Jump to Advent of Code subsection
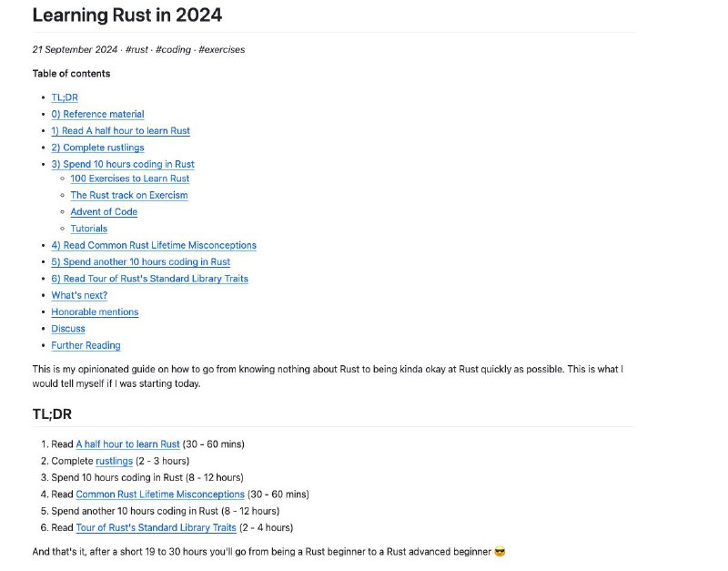 [104, 212]
